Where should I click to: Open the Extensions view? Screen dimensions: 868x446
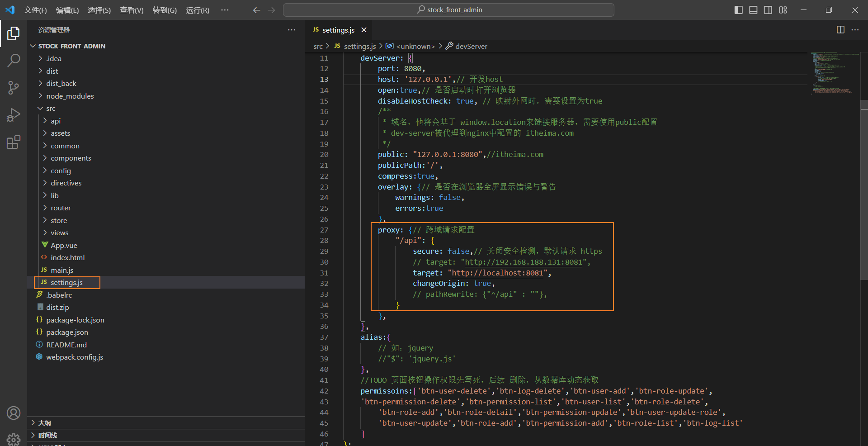tap(14, 142)
